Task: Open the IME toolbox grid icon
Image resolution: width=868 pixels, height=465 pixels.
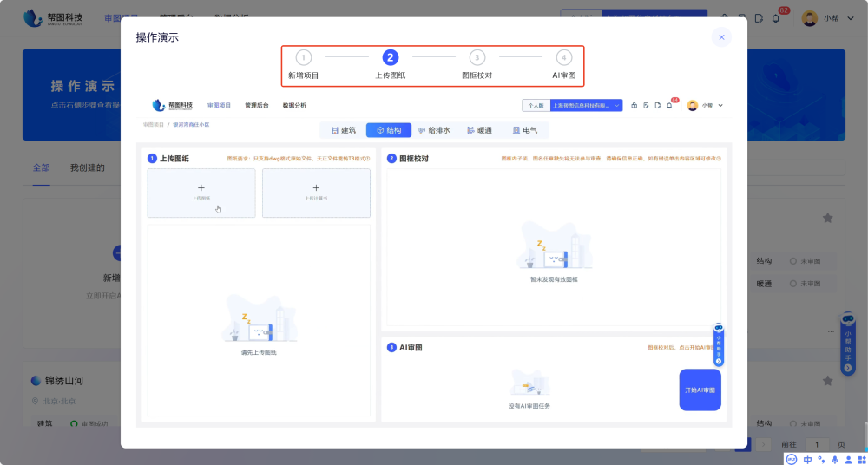Action: (859, 459)
